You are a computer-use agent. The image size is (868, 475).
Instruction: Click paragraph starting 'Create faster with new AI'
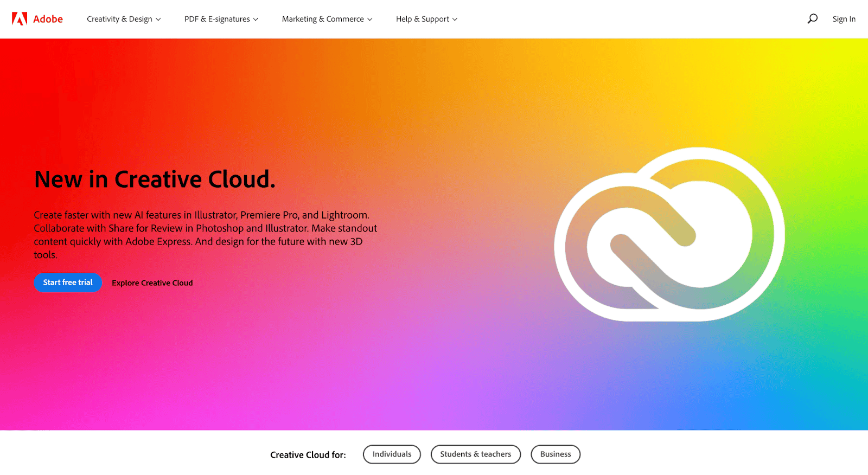coord(206,235)
